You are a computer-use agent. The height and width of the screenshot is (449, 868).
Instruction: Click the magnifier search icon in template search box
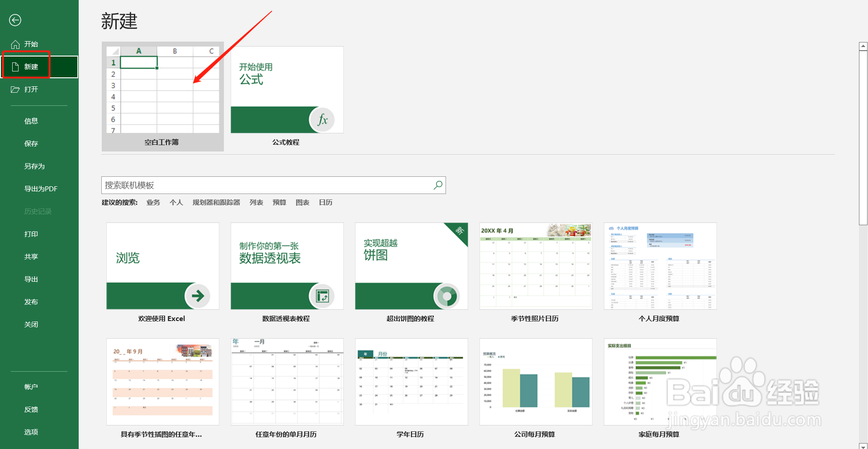(438, 185)
